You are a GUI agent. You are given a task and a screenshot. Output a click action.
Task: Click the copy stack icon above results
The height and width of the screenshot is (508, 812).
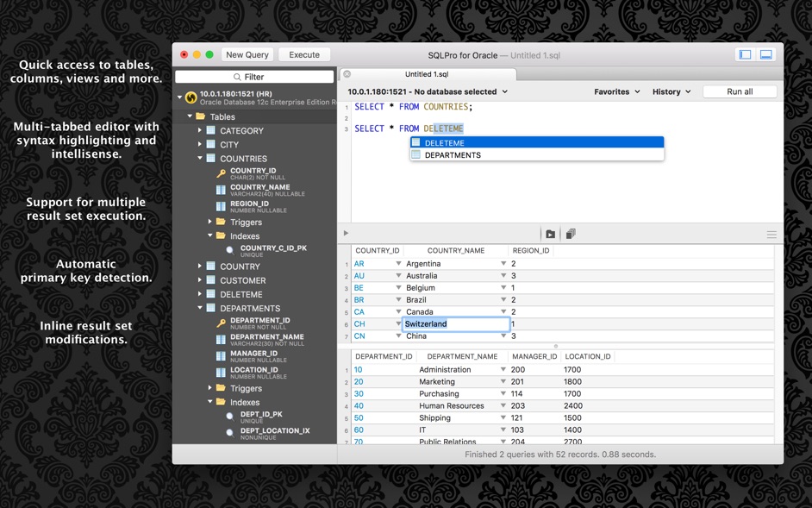pyautogui.click(x=571, y=234)
